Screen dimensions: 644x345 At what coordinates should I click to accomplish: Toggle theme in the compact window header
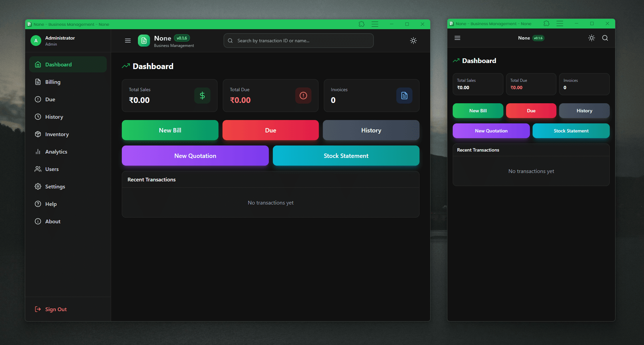click(591, 38)
